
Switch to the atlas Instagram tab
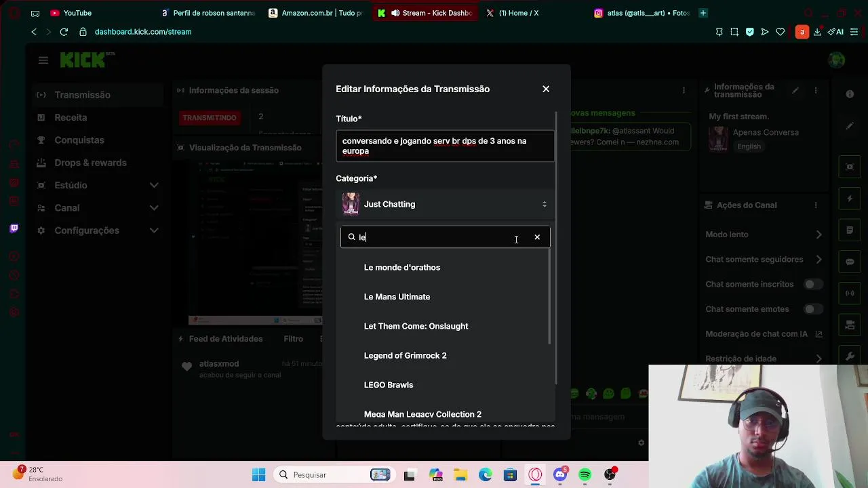[x=642, y=13]
